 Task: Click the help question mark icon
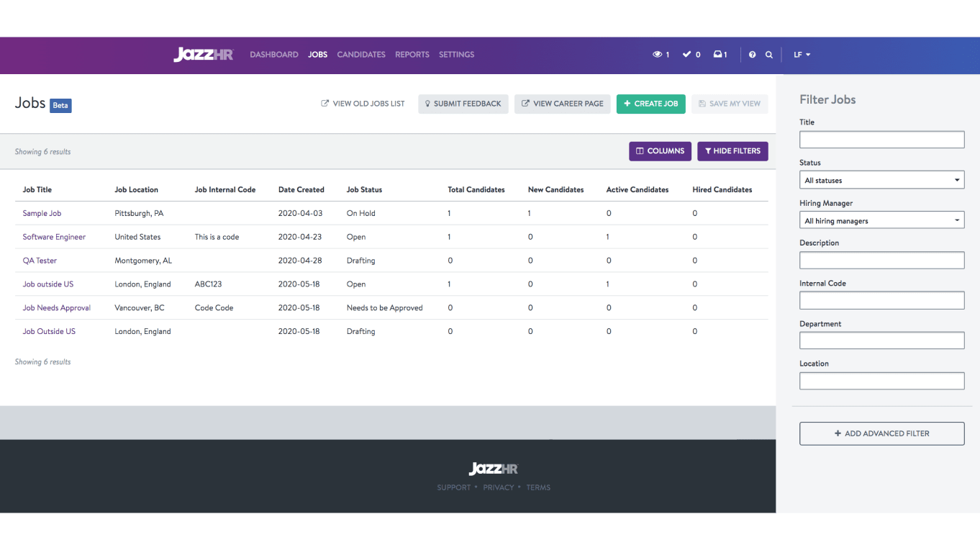point(752,55)
